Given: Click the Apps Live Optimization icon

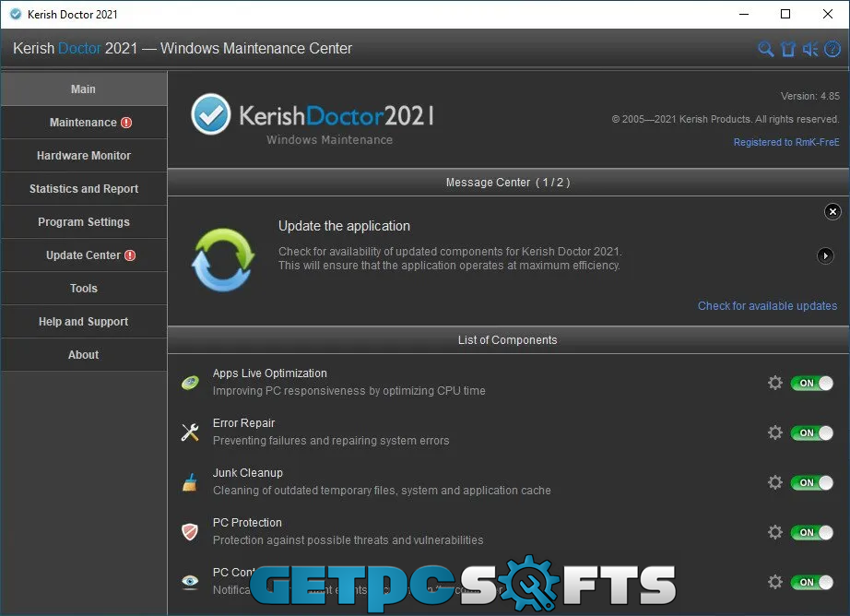Looking at the screenshot, I should click(x=190, y=383).
